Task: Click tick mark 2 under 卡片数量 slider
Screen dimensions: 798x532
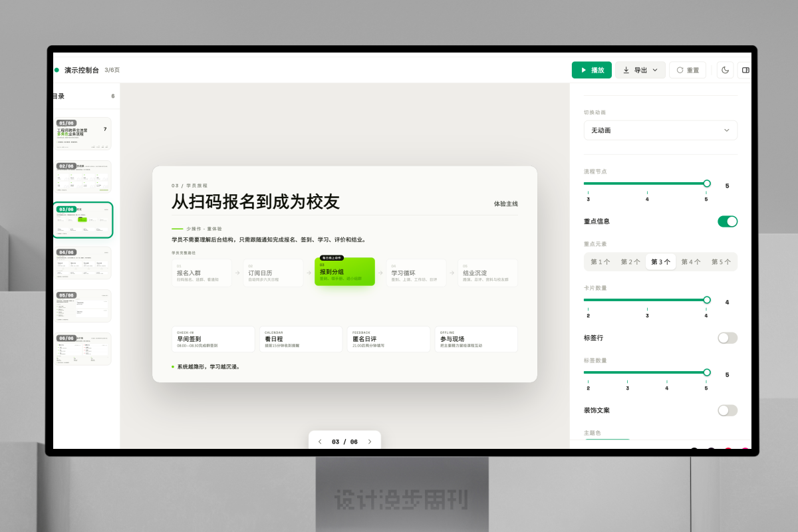Action: point(588,313)
